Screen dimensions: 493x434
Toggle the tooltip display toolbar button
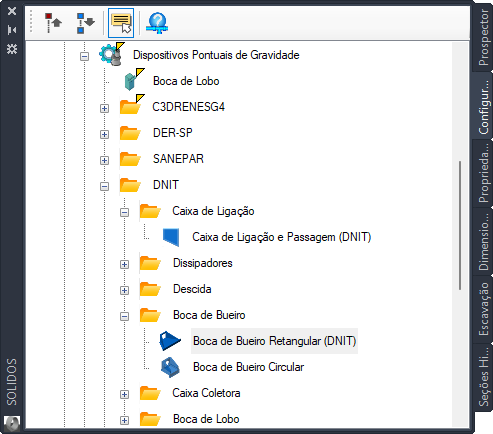click(121, 23)
